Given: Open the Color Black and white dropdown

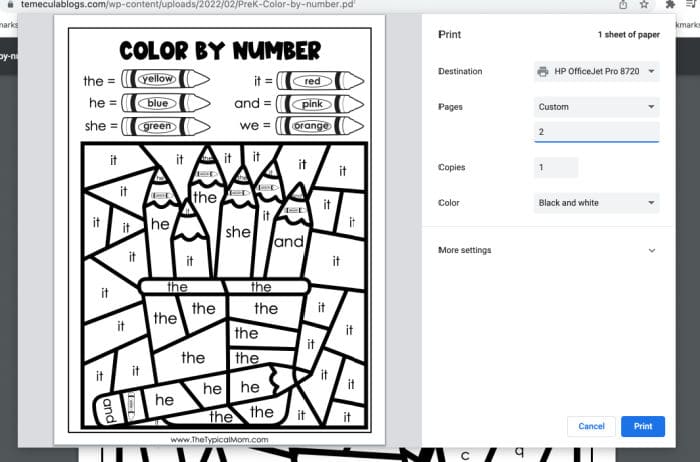Looking at the screenshot, I should click(596, 203).
